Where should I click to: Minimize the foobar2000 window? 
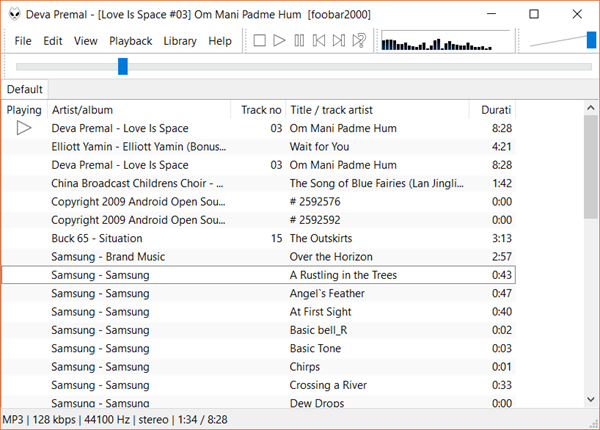(x=491, y=14)
